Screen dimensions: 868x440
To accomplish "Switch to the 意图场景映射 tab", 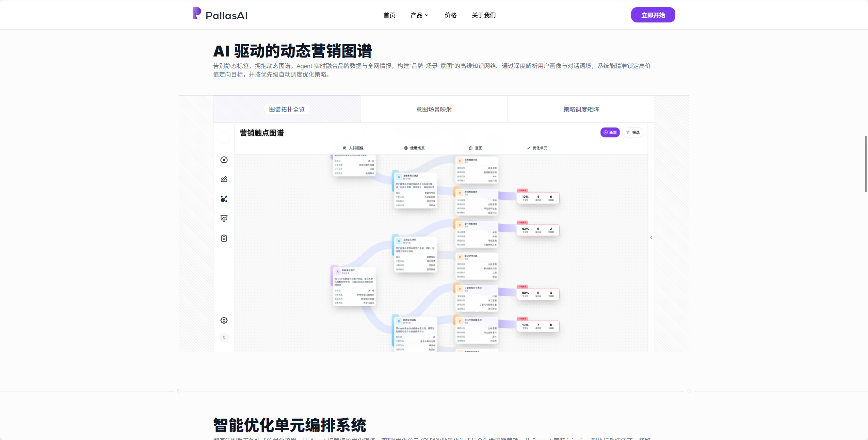I will [434, 109].
